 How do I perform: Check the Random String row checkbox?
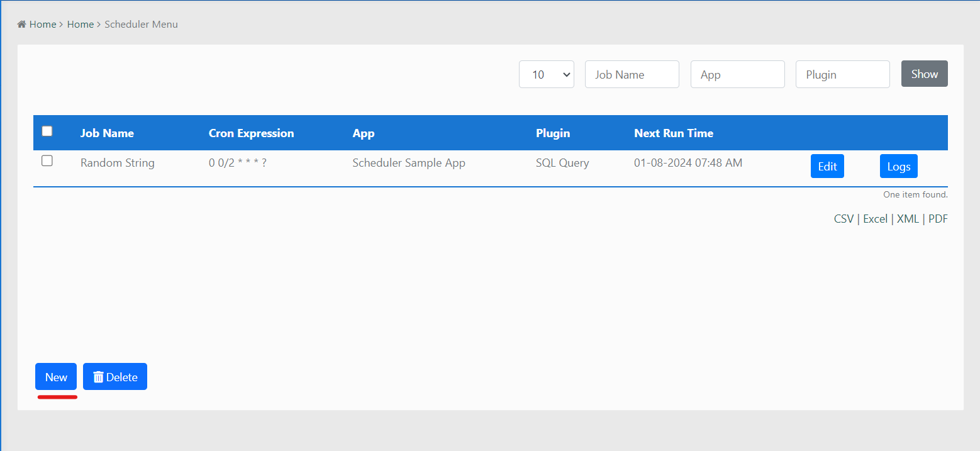[47, 161]
